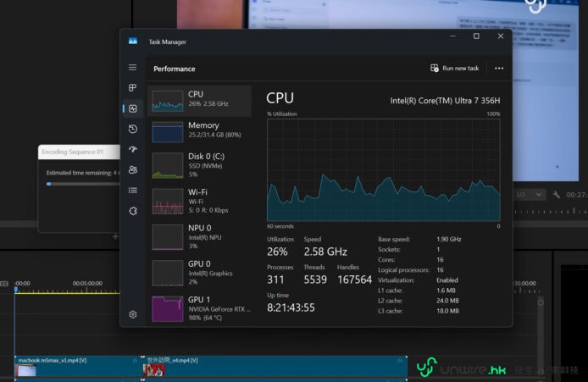The image size is (588, 382).
Task: Click Run new task button
Action: point(454,69)
